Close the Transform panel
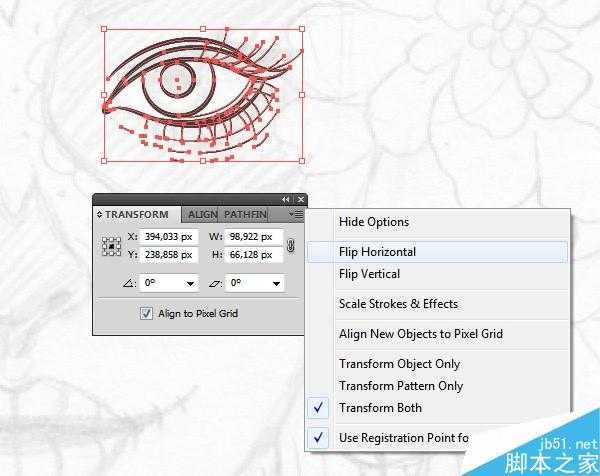This screenshot has width=600, height=476. tap(301, 199)
